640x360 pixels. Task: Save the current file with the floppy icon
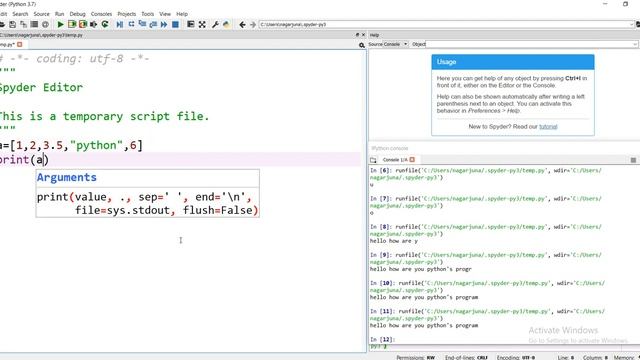click(13, 24)
